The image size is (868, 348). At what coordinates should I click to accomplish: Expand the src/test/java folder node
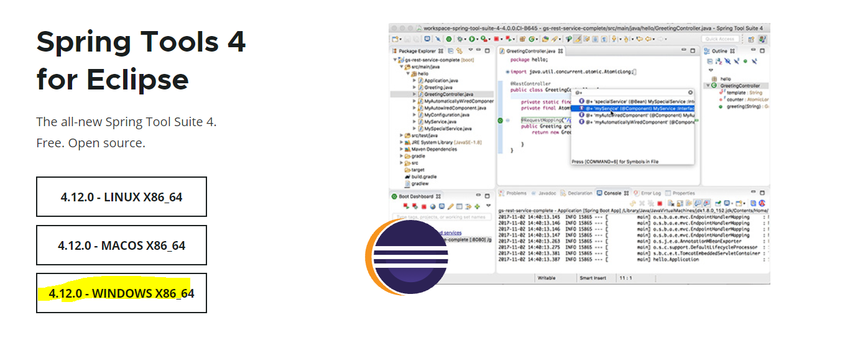pyautogui.click(x=401, y=135)
